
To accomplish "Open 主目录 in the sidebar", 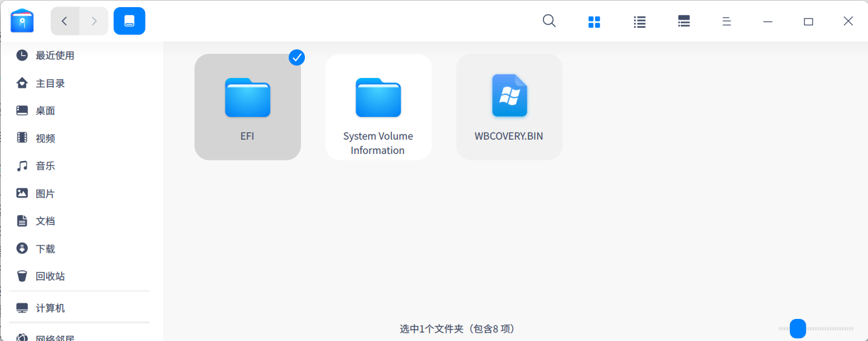I will coord(50,83).
